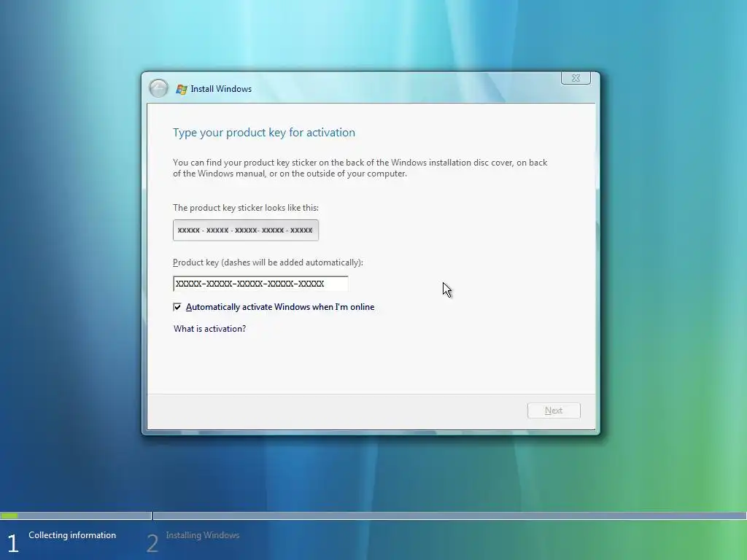Image resolution: width=747 pixels, height=560 pixels.
Task: Click the setup progress bar at the bottom
Action: [x=373, y=516]
